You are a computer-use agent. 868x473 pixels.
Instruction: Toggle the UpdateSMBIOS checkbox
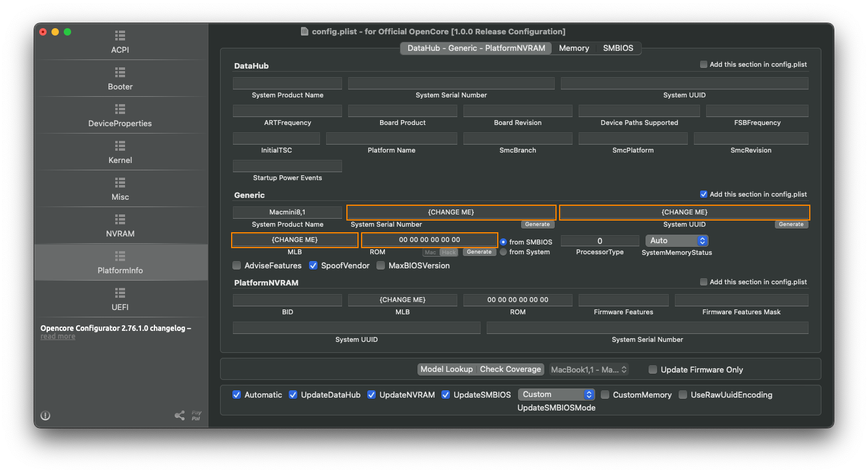[446, 395]
